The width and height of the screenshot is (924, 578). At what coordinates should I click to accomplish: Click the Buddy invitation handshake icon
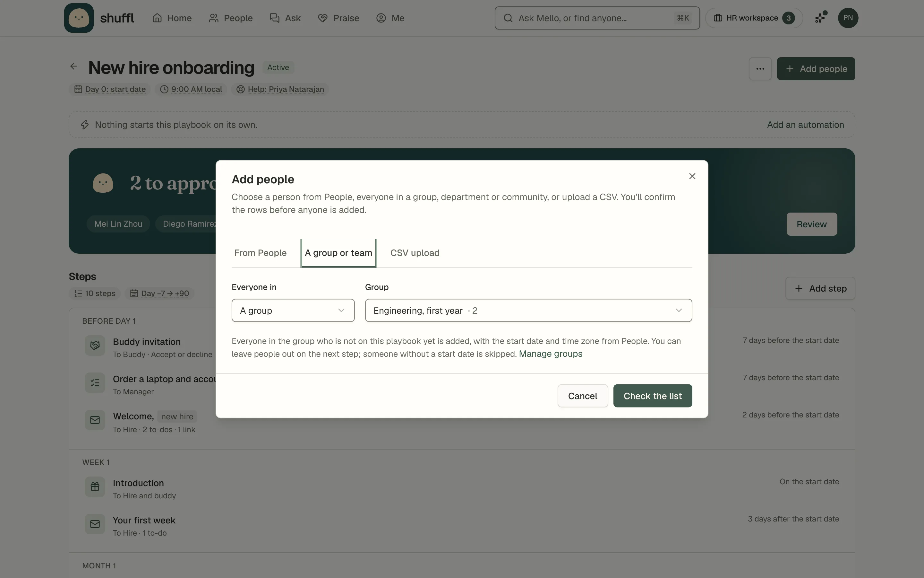pos(95,346)
